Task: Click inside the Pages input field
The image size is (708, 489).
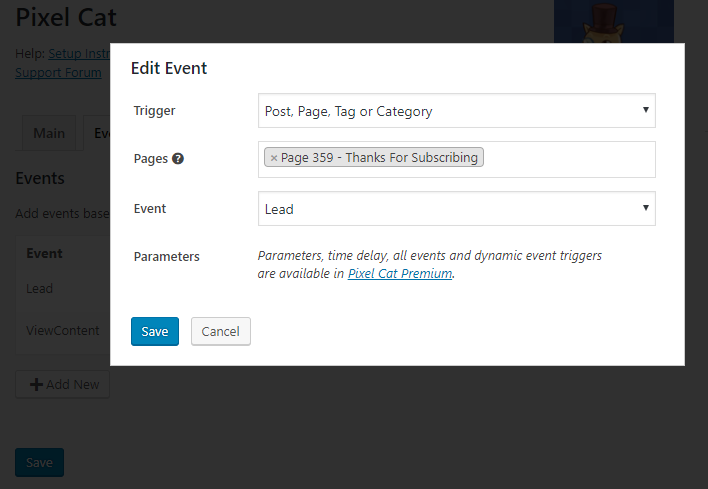Action: (567, 159)
